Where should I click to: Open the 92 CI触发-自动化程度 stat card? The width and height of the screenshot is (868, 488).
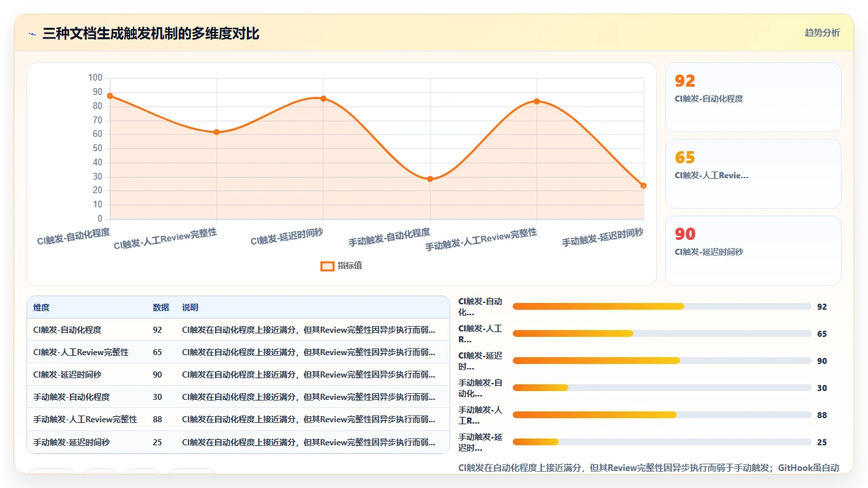pyautogui.click(x=753, y=97)
